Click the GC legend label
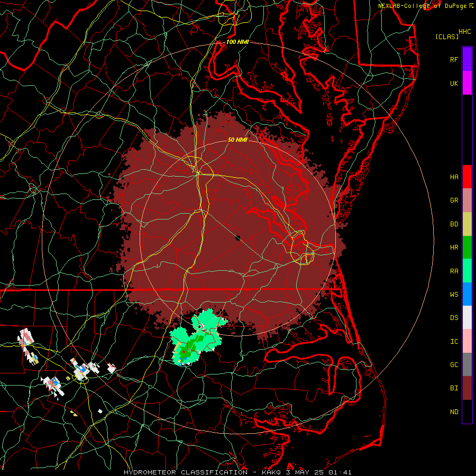 454,365
